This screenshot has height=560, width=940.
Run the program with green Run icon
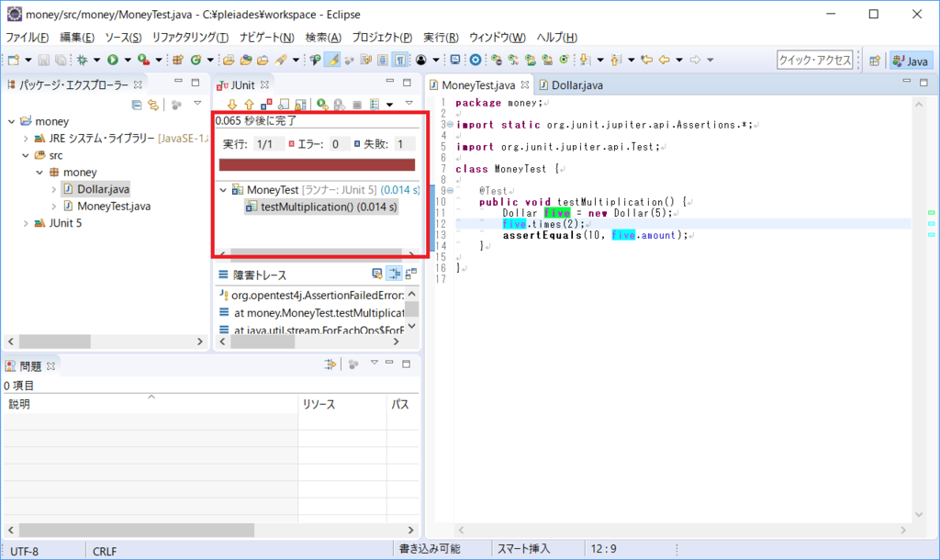[113, 60]
